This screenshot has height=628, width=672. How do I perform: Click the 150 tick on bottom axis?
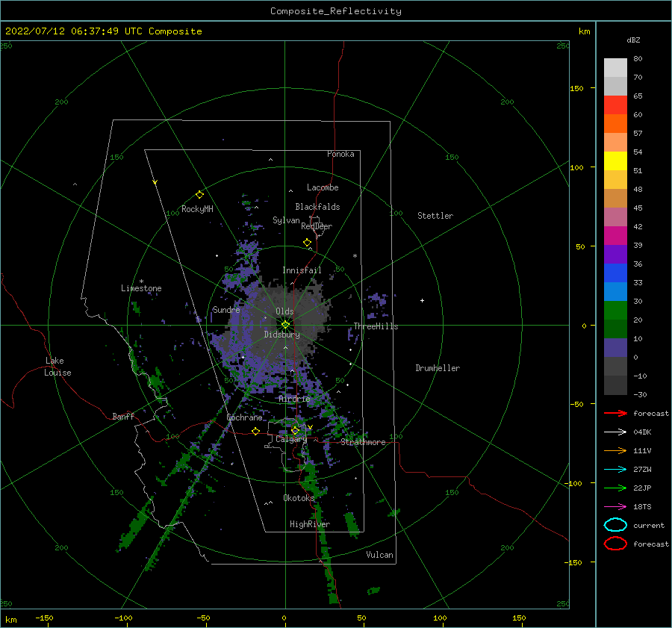tap(519, 618)
